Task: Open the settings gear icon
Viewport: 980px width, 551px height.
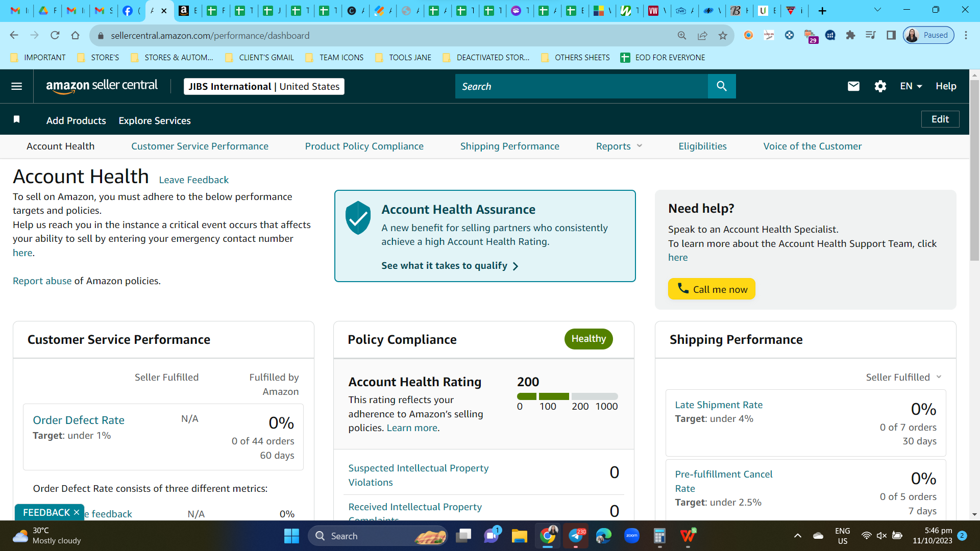Action: tap(880, 86)
